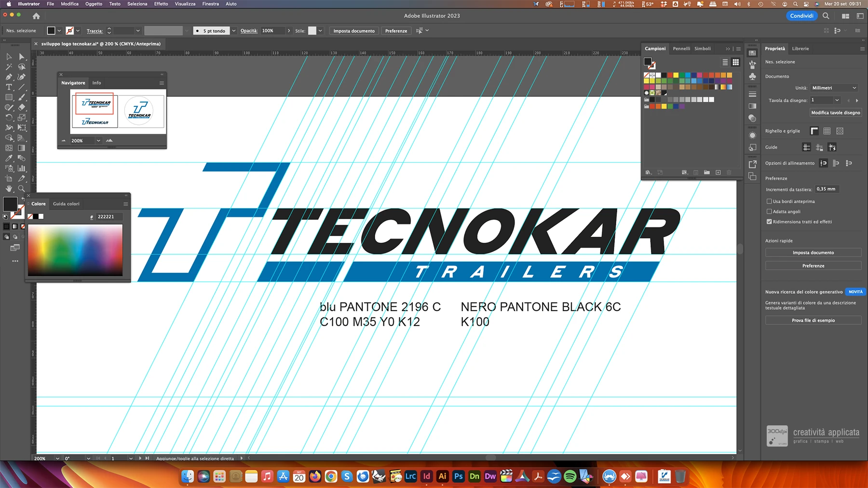
Task: Toggle rulers visibility in Righello e griglie
Action: point(814,131)
